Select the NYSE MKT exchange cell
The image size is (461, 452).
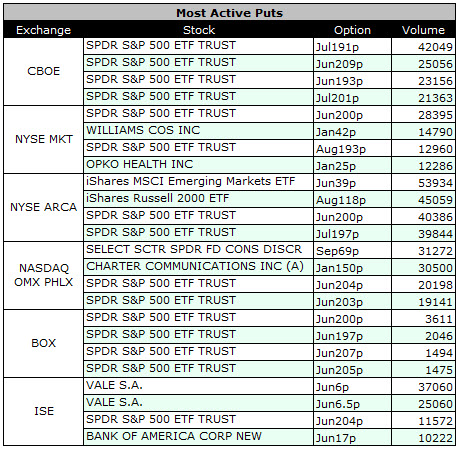[43, 139]
